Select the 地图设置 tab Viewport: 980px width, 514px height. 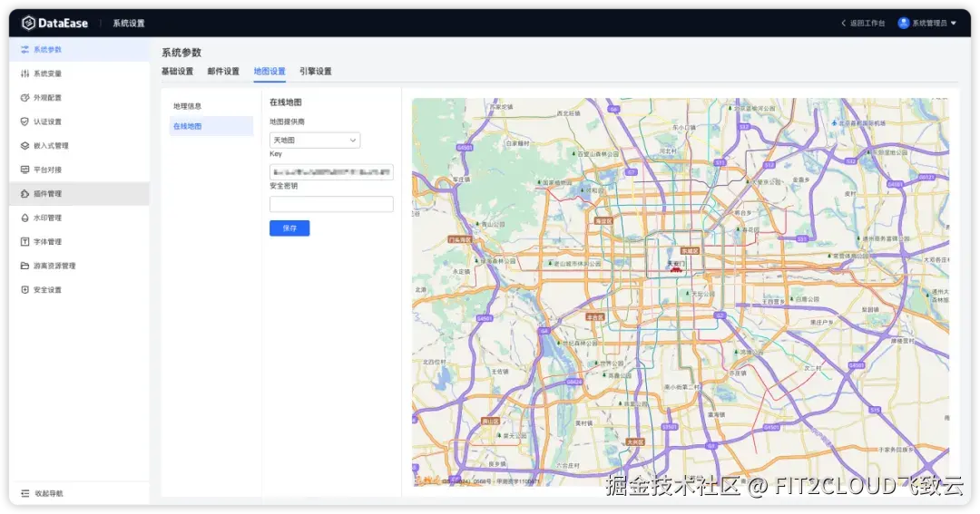click(x=269, y=72)
